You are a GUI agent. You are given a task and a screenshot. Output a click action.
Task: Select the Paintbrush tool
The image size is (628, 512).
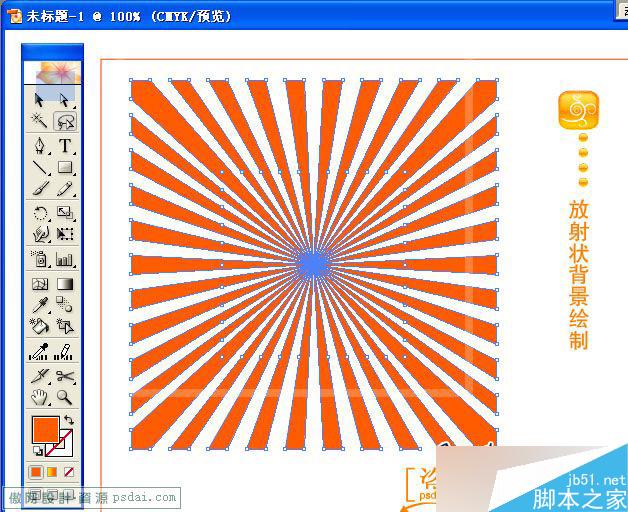[x=40, y=188]
